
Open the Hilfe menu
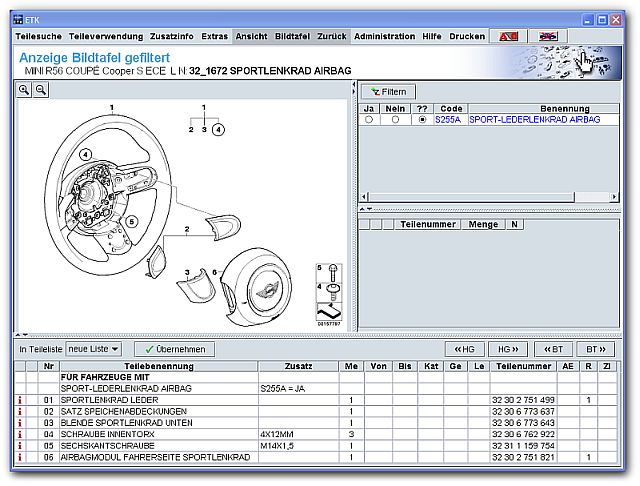[432, 36]
